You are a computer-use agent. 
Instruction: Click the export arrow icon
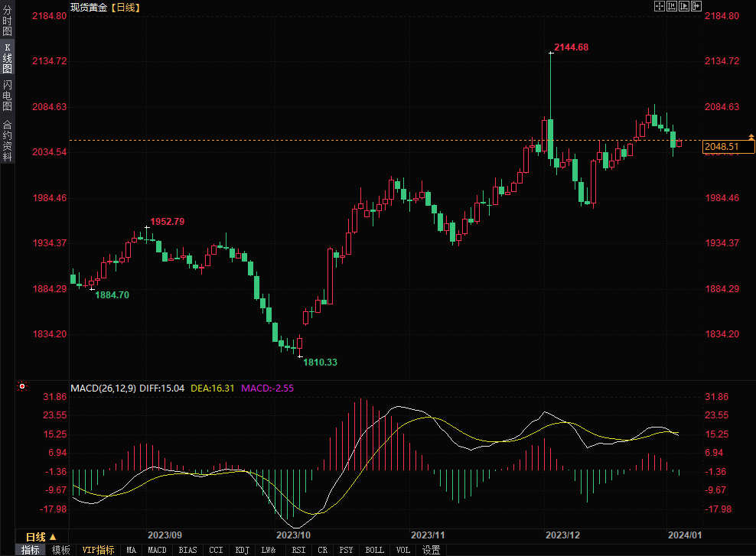[x=696, y=6]
